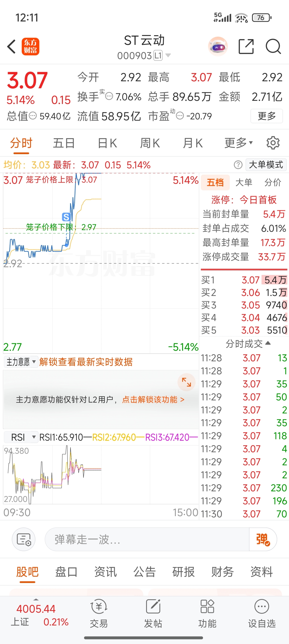Tap the RSI sub-chart area
This screenshot has width=289, height=644.
101,474
